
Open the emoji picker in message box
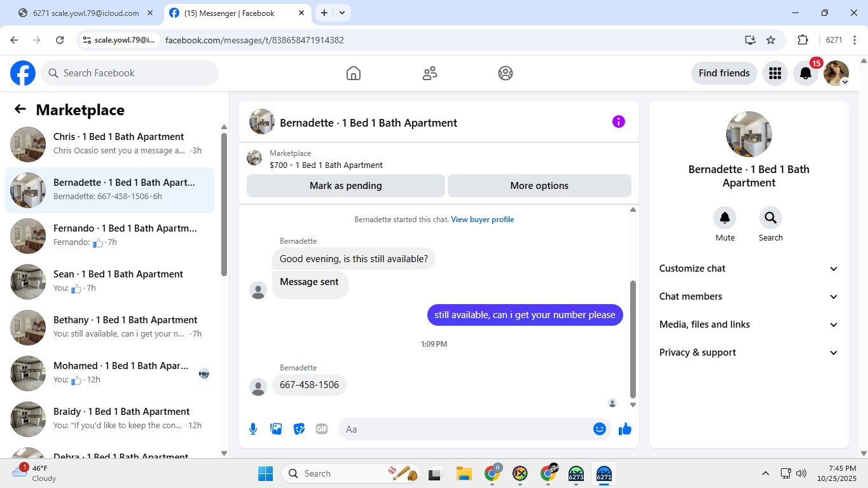coord(599,429)
